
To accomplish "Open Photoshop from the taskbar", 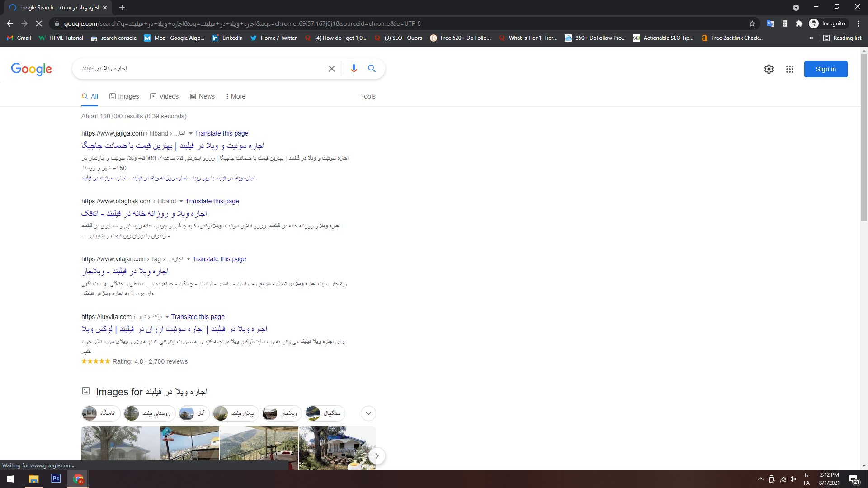I will (56, 479).
